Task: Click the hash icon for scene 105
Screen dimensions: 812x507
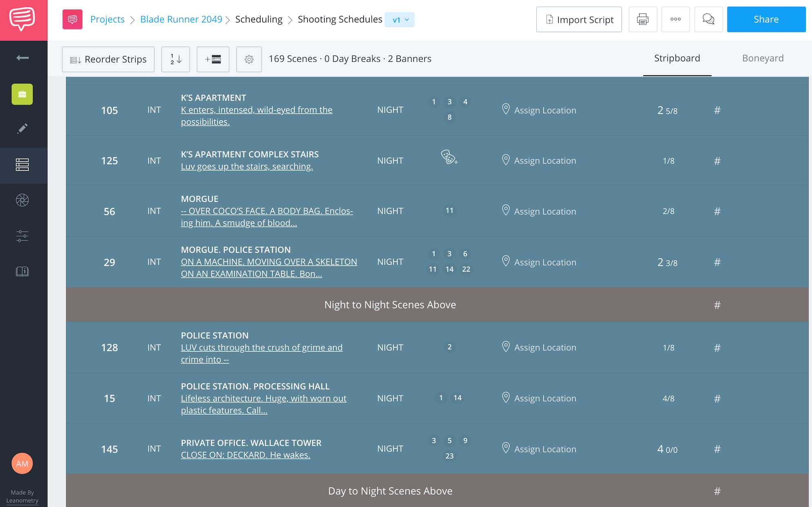Action: point(717,110)
